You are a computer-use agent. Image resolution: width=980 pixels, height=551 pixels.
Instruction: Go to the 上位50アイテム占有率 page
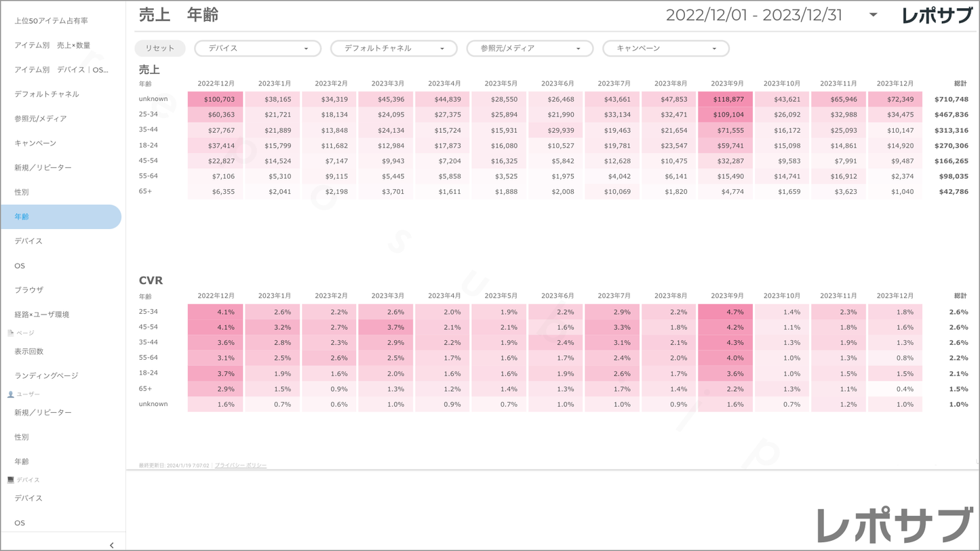point(52,21)
